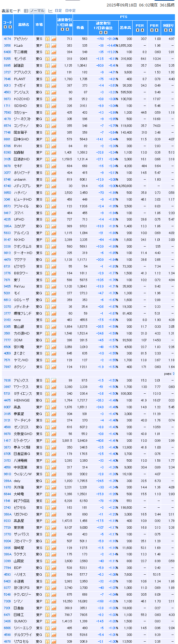
Task: Click the stock name 日清紡HD
Action: (x=22, y=159)
